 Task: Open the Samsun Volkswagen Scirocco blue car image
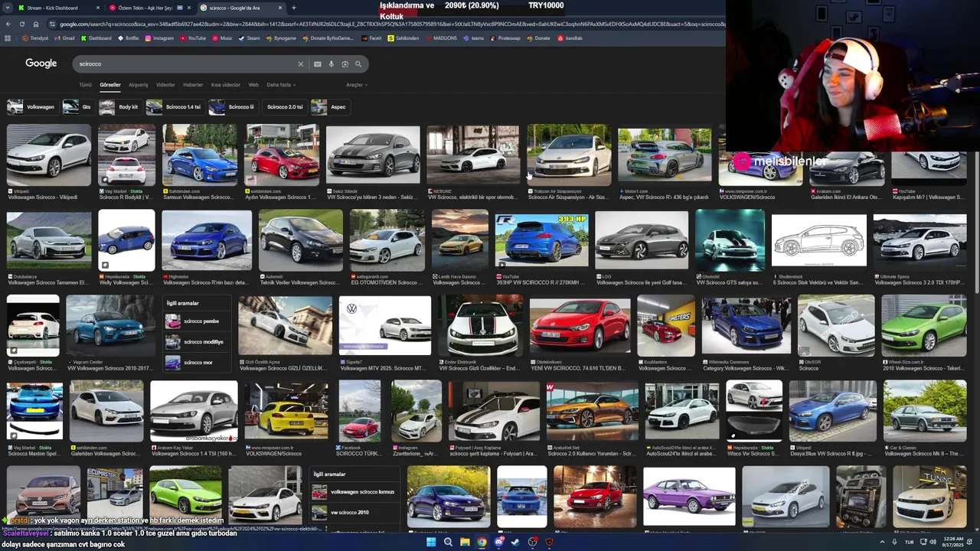pos(200,155)
